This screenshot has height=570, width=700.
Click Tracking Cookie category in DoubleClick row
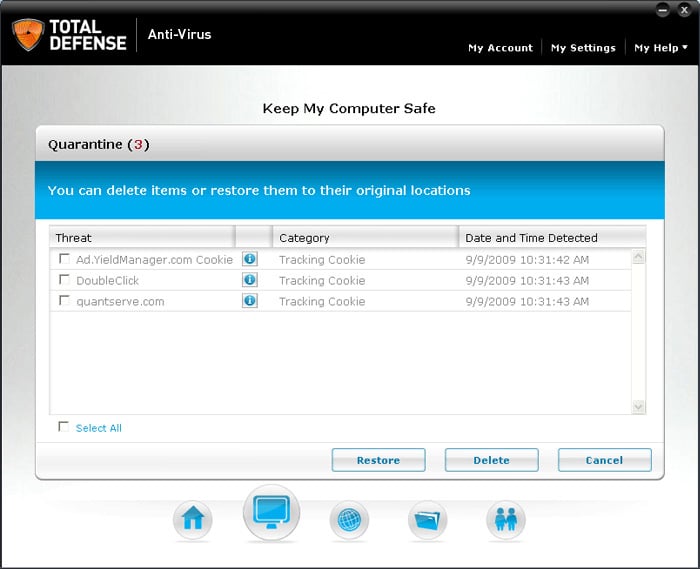click(322, 281)
